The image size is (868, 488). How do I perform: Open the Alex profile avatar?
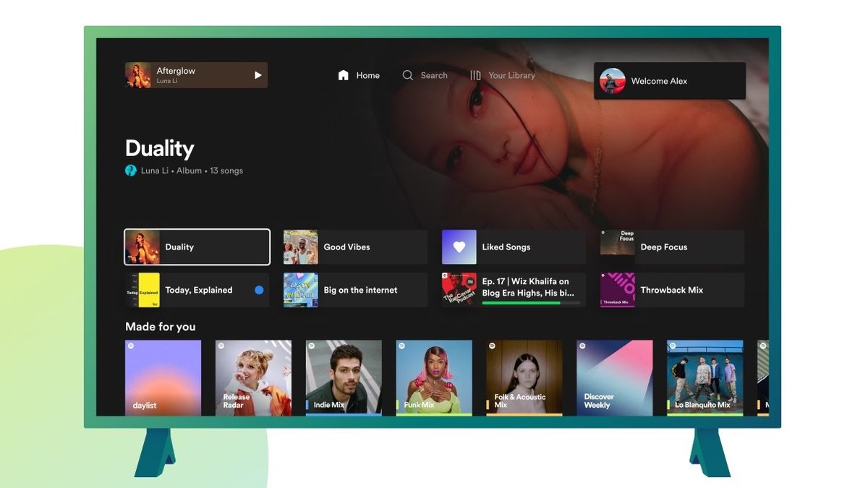pos(613,81)
